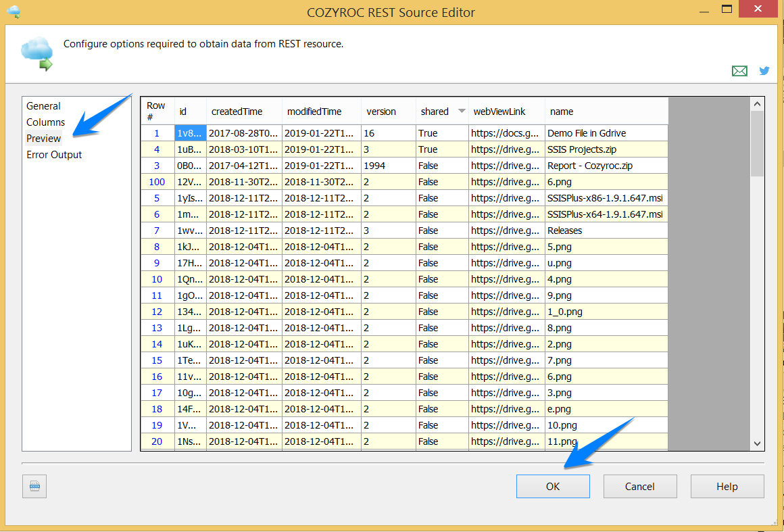Image resolution: width=784 pixels, height=532 pixels.
Task: Click id cell '1gO...'
Action: tap(191, 295)
